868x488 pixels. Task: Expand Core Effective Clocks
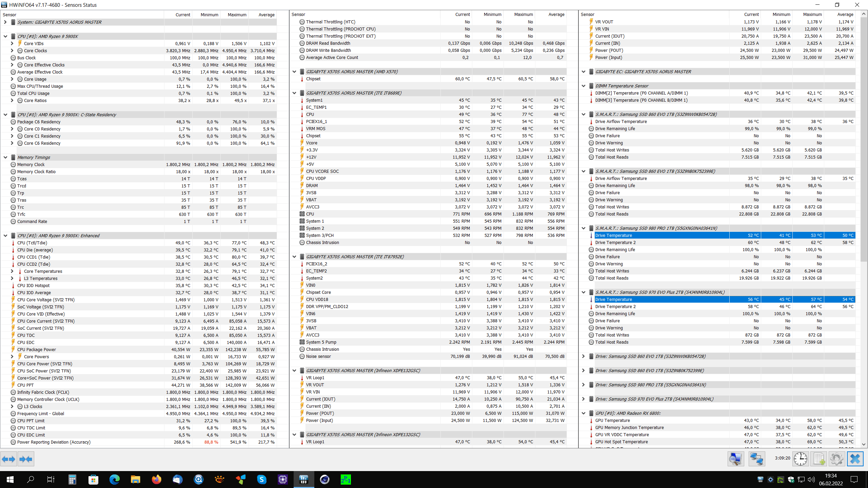tap(12, 65)
